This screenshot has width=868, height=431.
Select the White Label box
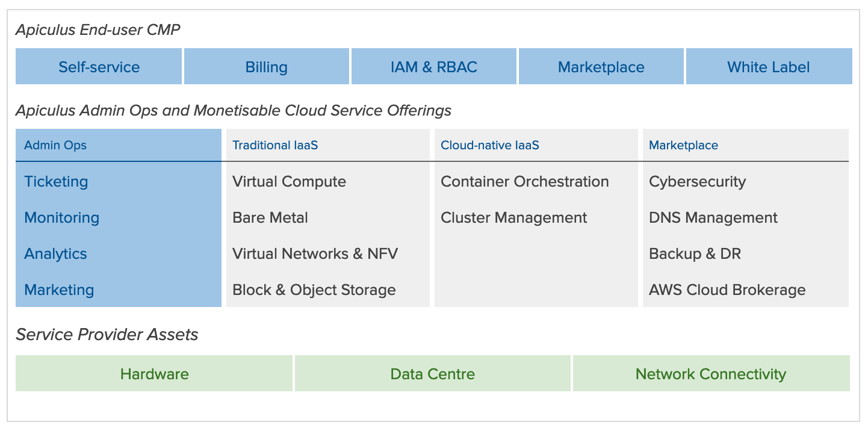pyautogui.click(x=769, y=67)
